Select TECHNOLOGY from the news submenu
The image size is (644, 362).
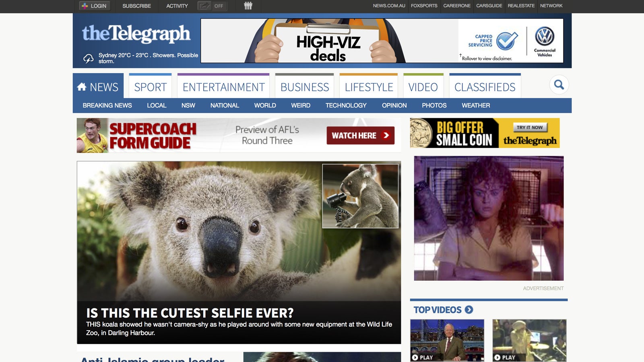pos(345,105)
